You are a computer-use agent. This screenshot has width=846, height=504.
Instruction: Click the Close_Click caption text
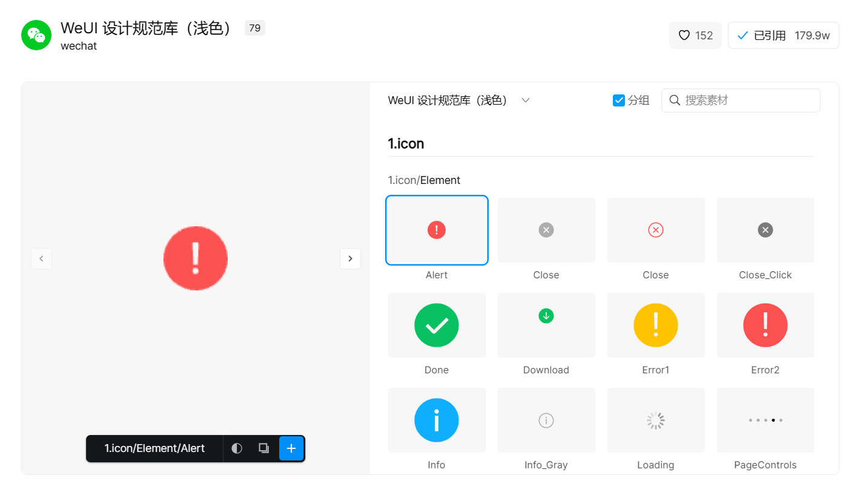click(765, 275)
